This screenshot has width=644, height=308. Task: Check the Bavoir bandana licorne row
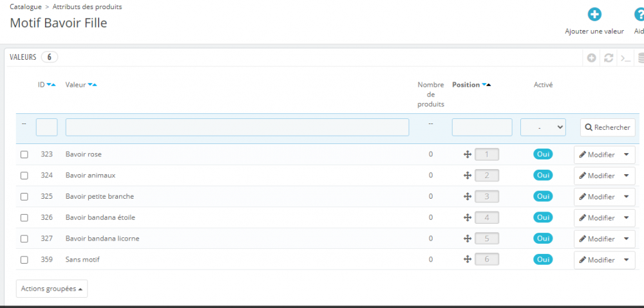click(x=24, y=239)
